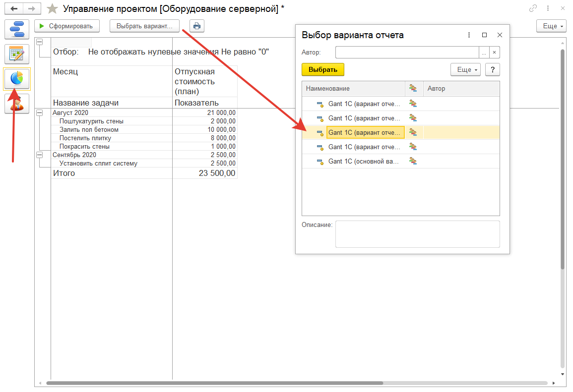Add to favorites with star icon
573x392 pixels.
pos(52,9)
